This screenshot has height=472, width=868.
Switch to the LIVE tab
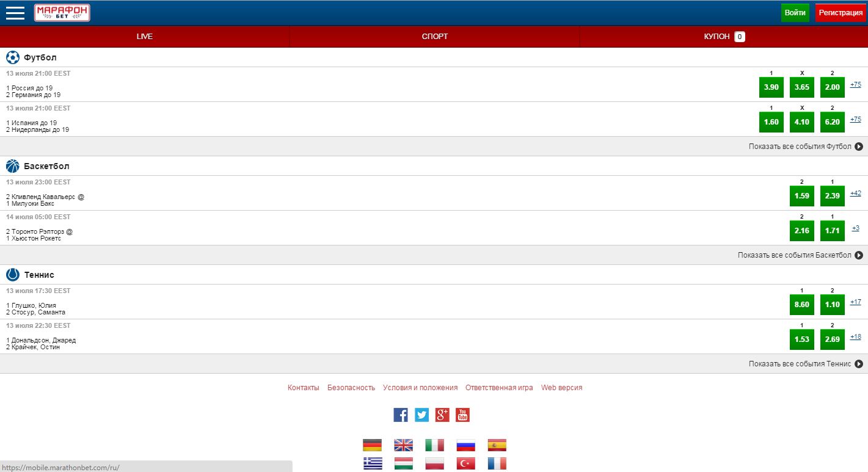click(x=145, y=37)
